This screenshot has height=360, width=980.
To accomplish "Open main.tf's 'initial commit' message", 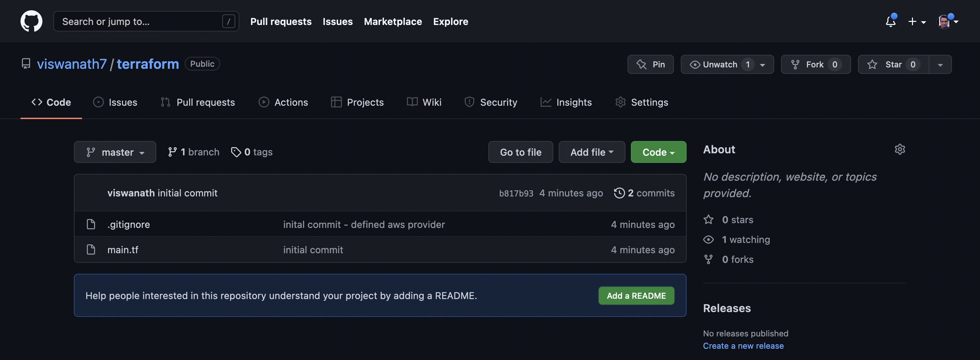I will pyautogui.click(x=313, y=250).
